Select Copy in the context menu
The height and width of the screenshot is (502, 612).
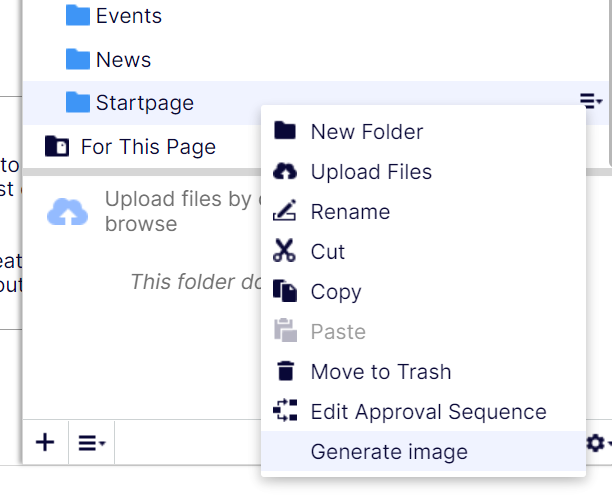[x=423, y=292]
